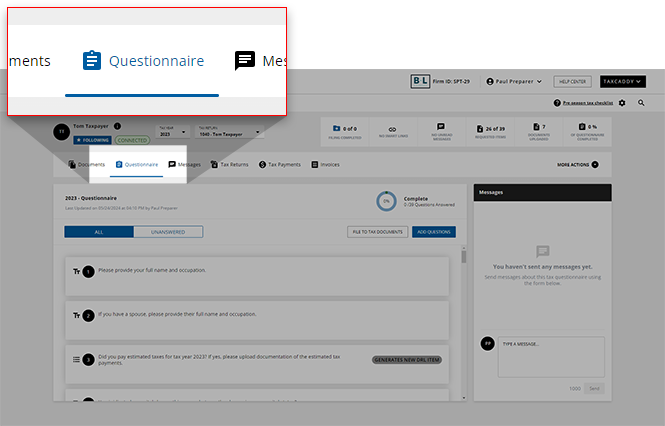Switch filter to UNANSWERED

168,232
